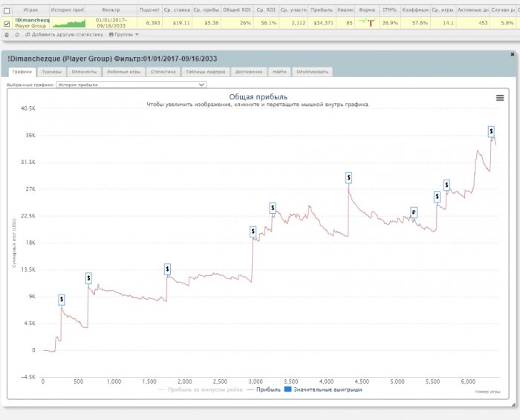Toggle the select-all checkbox in table header
520x420 pixels.
(x=7, y=11)
